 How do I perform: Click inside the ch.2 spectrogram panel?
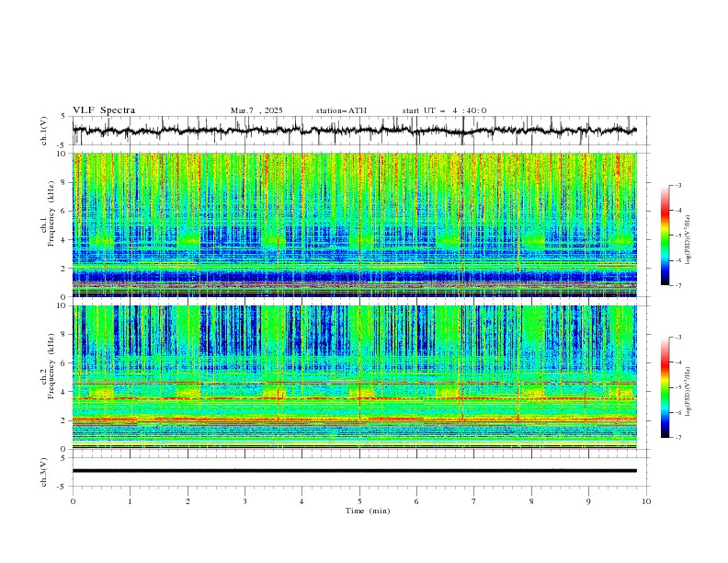click(354, 377)
